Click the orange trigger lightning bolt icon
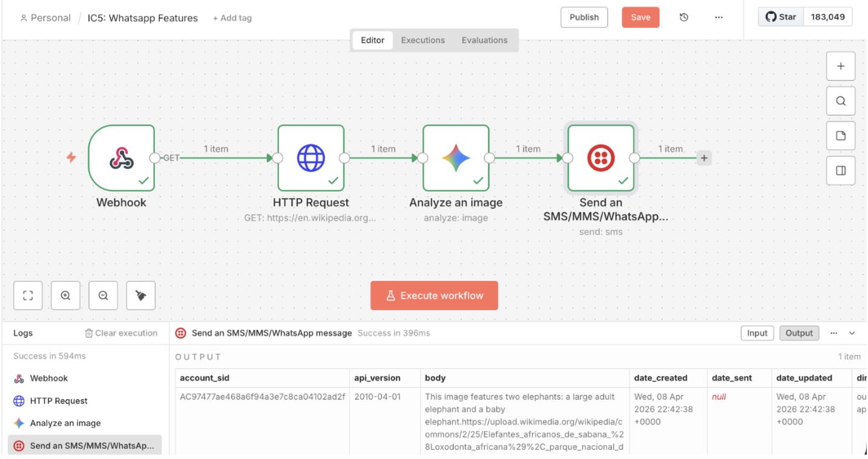The height and width of the screenshot is (459, 868). pyautogui.click(x=71, y=158)
